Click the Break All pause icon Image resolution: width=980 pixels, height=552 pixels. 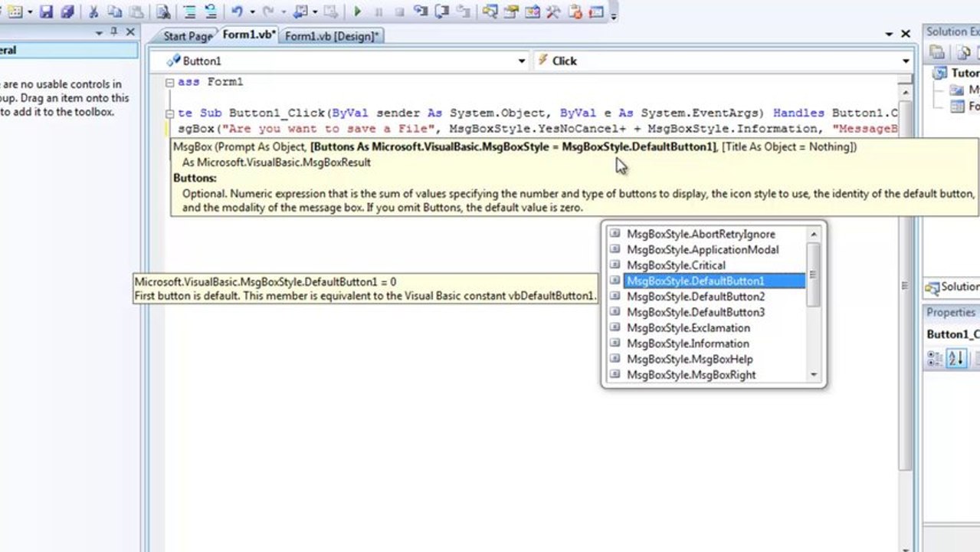pyautogui.click(x=379, y=11)
